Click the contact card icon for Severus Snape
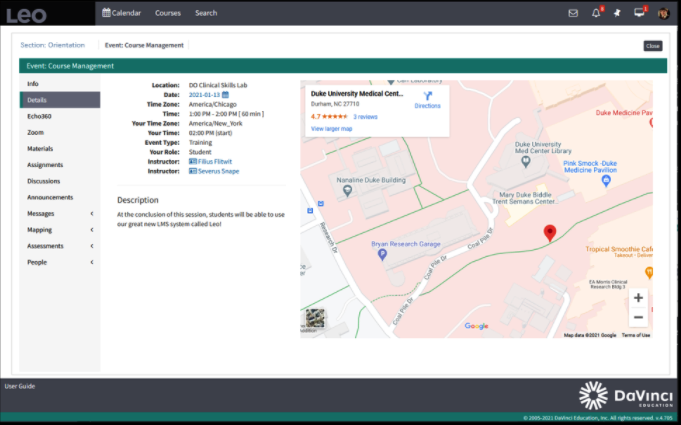Screen dimensions: 681x425 (x=193, y=171)
